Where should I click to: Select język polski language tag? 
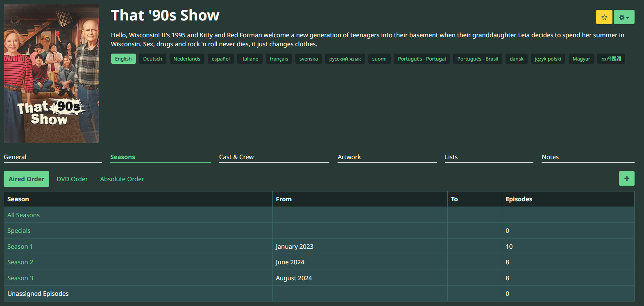548,59
